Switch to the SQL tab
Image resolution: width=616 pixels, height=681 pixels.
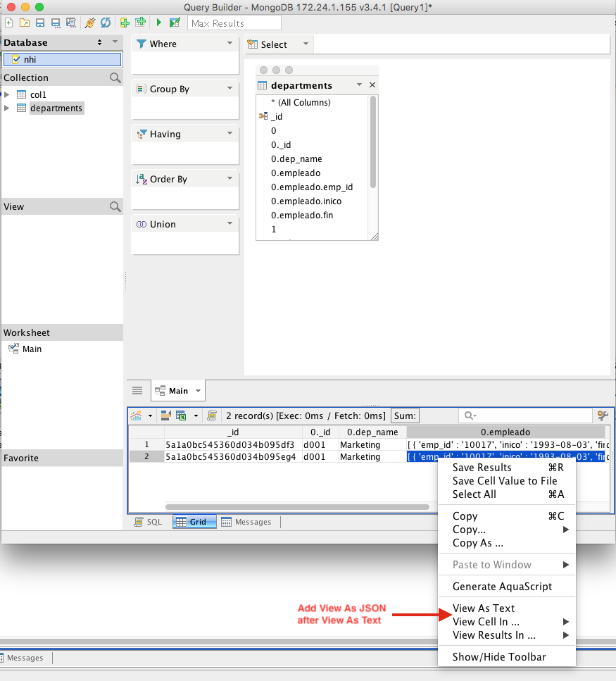point(149,522)
